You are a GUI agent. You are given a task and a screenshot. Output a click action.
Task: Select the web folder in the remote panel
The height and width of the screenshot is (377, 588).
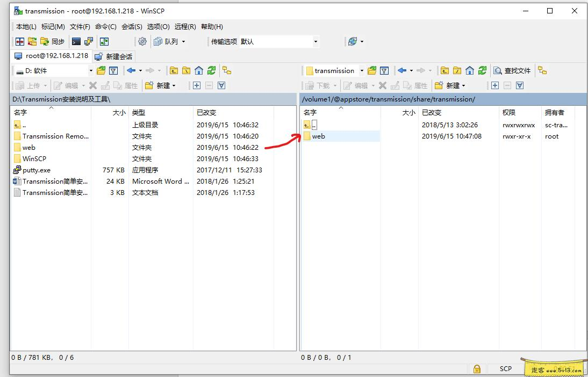(318, 136)
